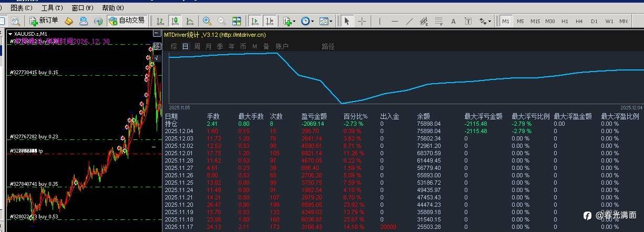This screenshot has height=232, width=644.
Task: Click the 持仓 positions row label
Action: pyautogui.click(x=171, y=124)
